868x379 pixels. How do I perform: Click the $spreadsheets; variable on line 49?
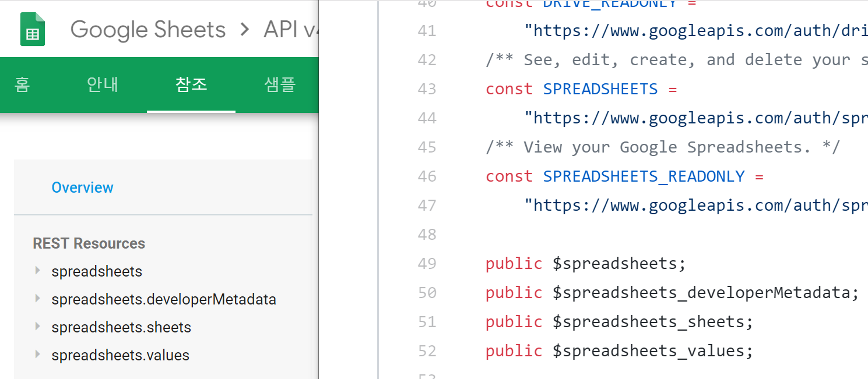pos(619,264)
